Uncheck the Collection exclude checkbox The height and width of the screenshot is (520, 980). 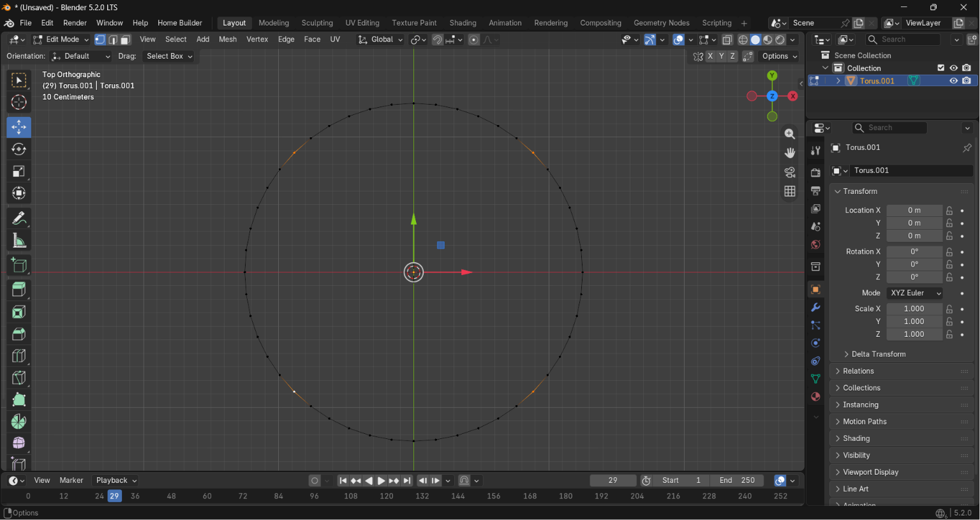click(941, 68)
